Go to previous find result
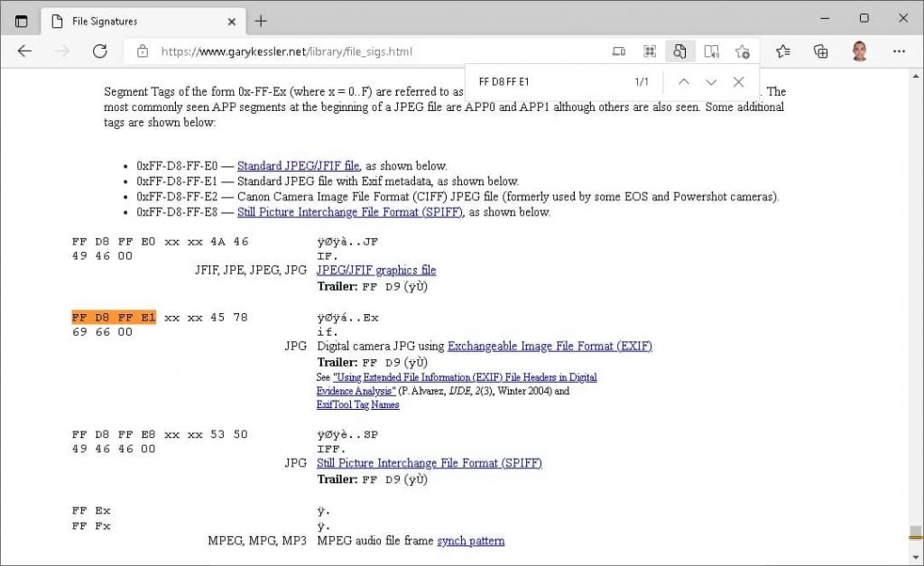 [x=684, y=82]
